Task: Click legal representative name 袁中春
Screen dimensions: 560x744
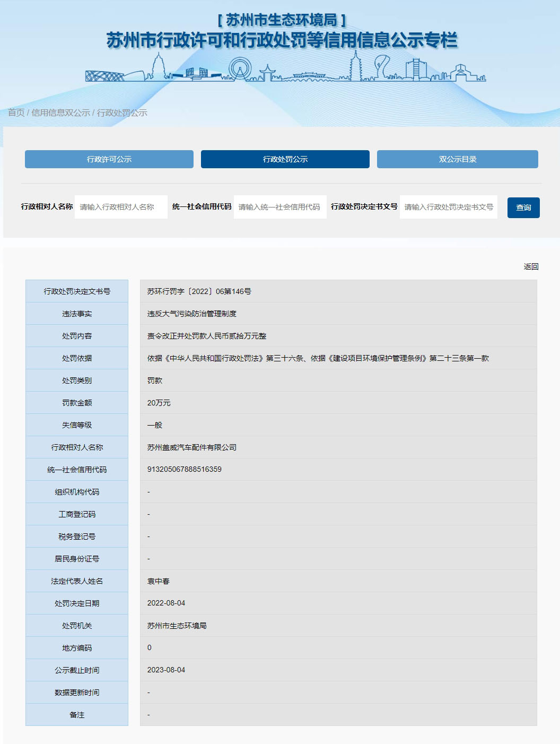Action: pos(159,581)
